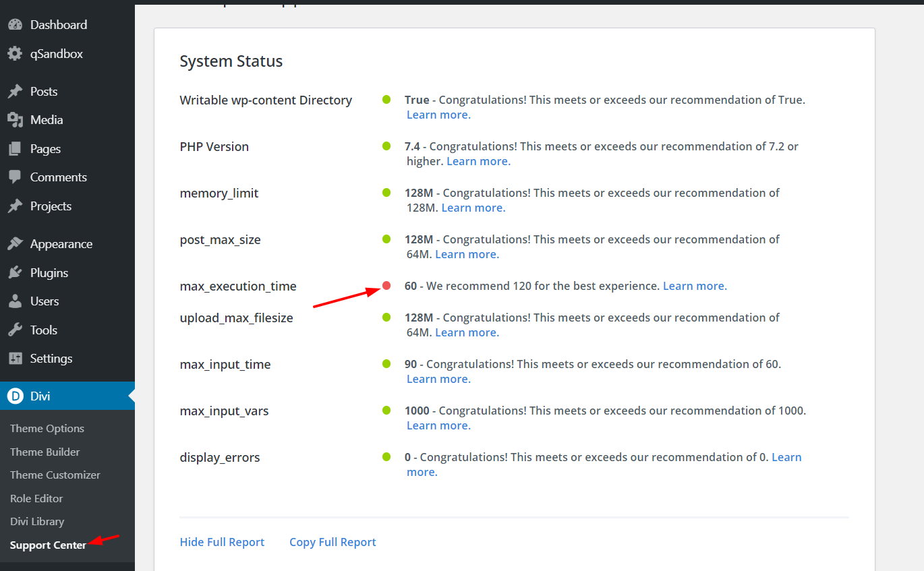Click the Settings sliders icon
The width and height of the screenshot is (924, 571).
(15, 359)
